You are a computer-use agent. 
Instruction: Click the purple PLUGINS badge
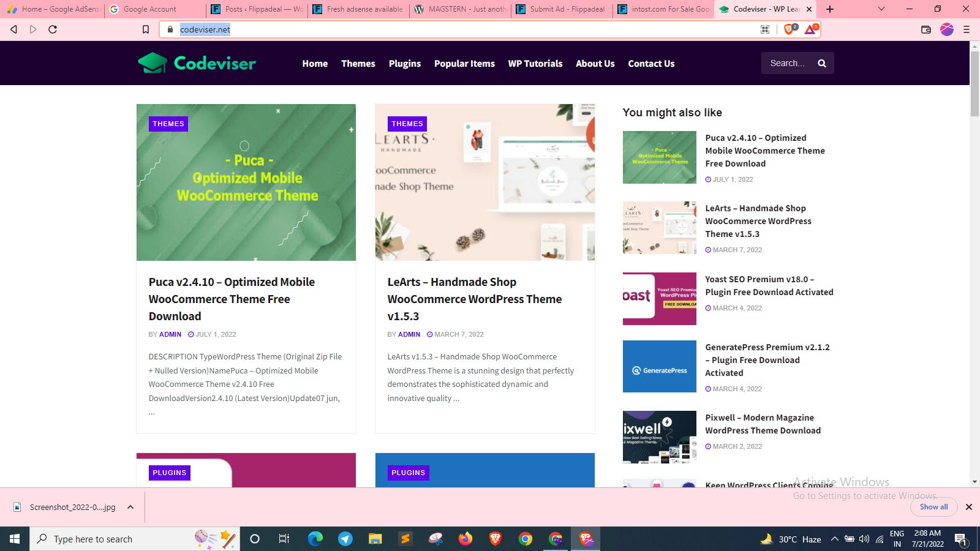[x=170, y=473]
